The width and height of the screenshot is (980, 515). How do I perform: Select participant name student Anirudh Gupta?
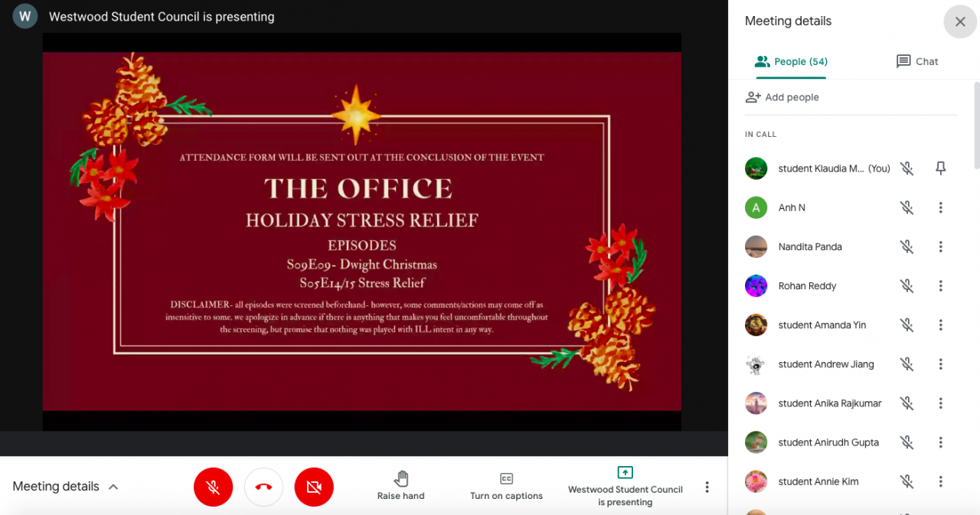828,442
